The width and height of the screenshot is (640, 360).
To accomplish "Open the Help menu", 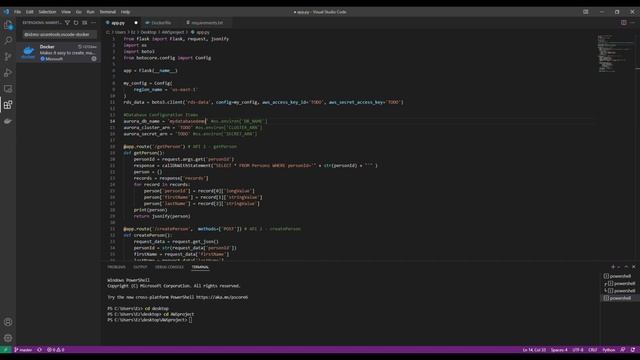I will click(x=125, y=12).
